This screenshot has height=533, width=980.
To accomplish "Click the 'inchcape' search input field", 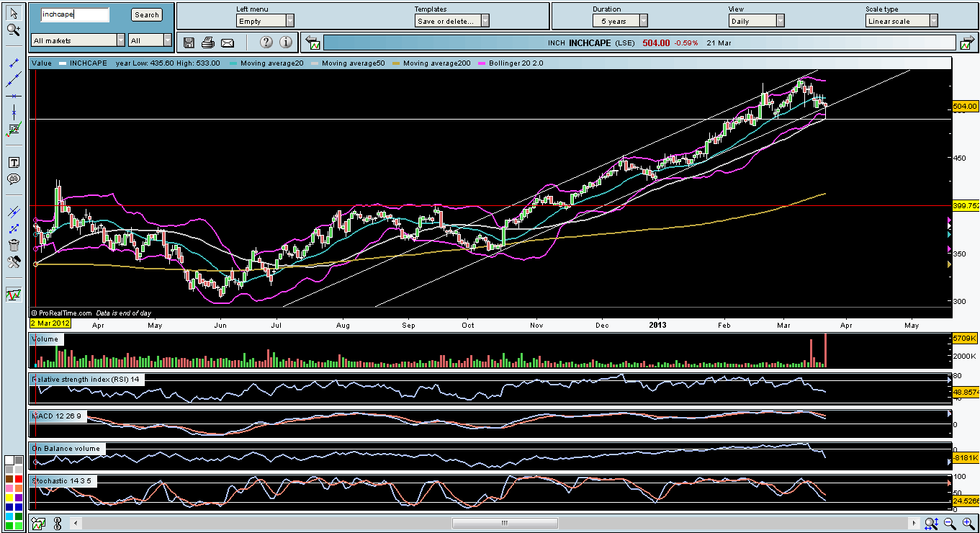I will (75, 14).
